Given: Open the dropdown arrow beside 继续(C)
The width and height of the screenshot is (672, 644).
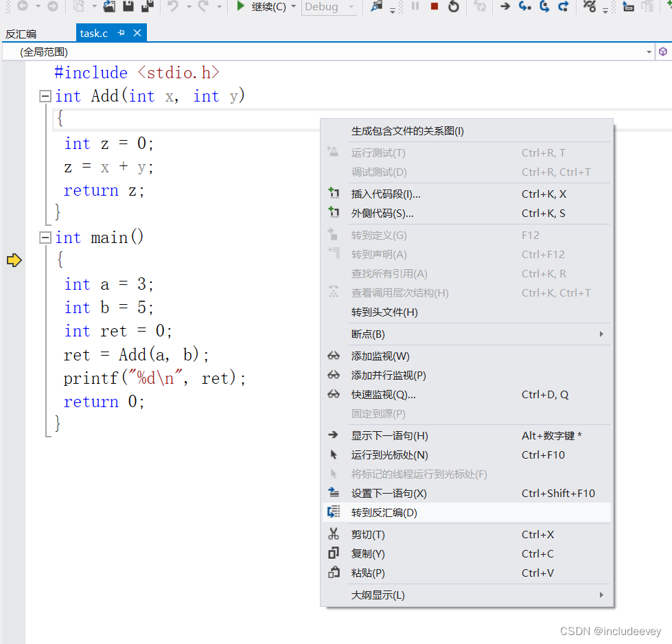Looking at the screenshot, I should pyautogui.click(x=294, y=6).
